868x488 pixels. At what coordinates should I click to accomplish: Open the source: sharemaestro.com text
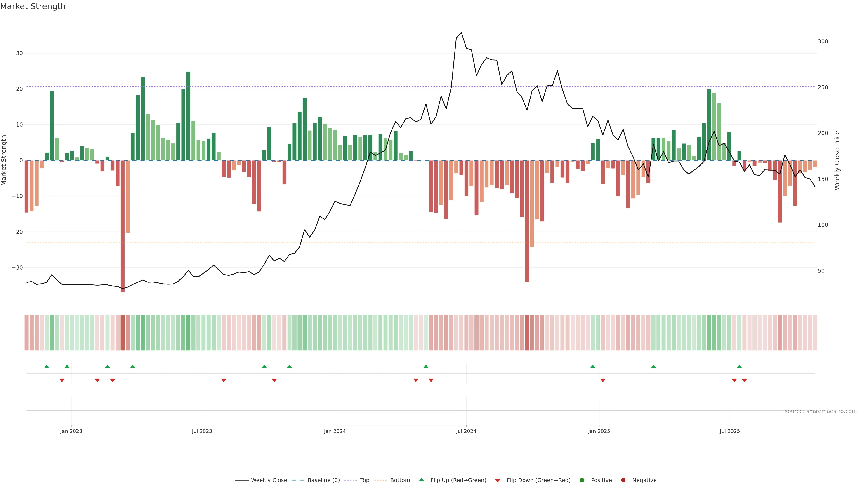tap(821, 411)
